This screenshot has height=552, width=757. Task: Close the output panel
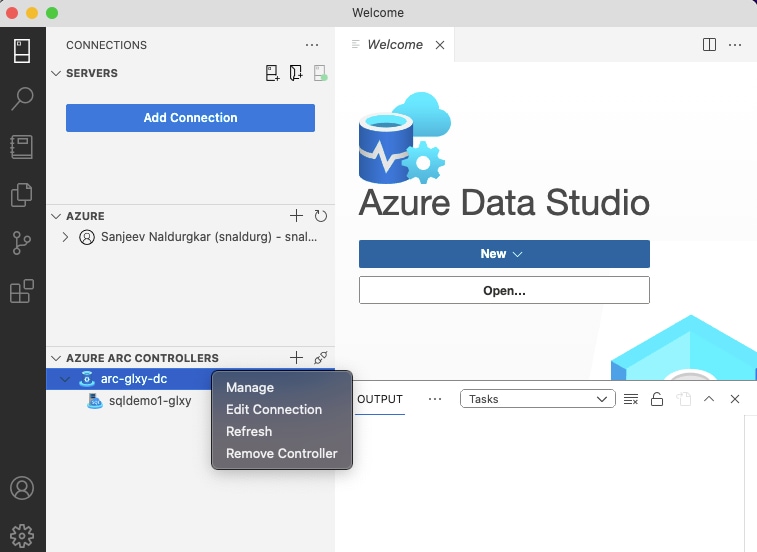(x=735, y=399)
